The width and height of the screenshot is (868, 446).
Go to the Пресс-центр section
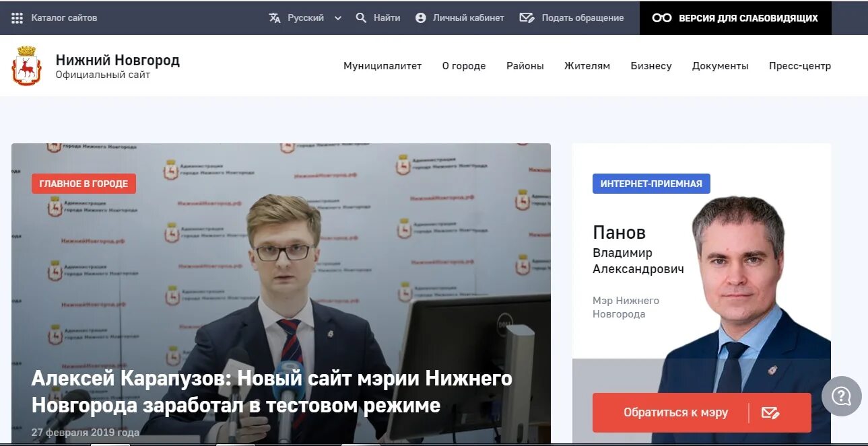(800, 66)
